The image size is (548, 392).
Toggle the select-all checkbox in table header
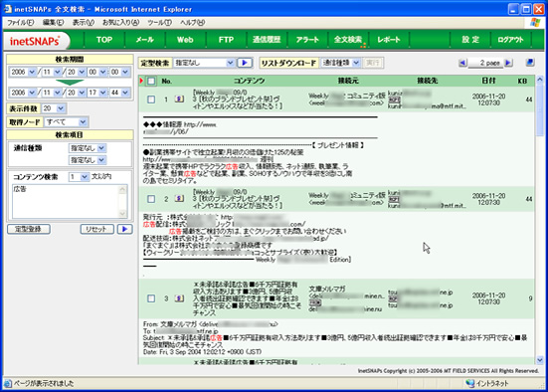151,82
